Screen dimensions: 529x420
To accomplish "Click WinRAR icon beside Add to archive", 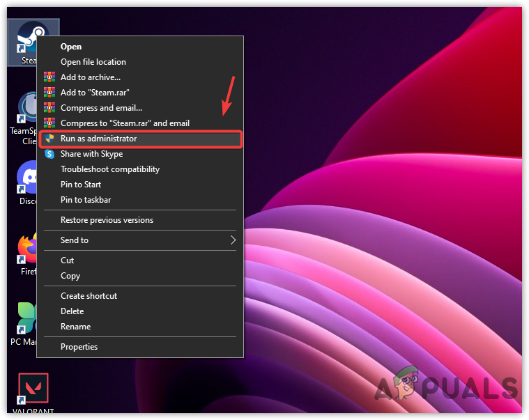I will click(49, 77).
